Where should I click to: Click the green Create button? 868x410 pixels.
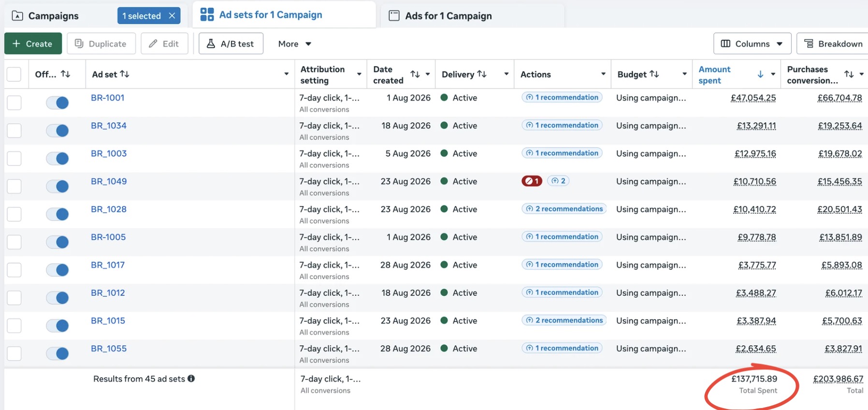click(33, 44)
